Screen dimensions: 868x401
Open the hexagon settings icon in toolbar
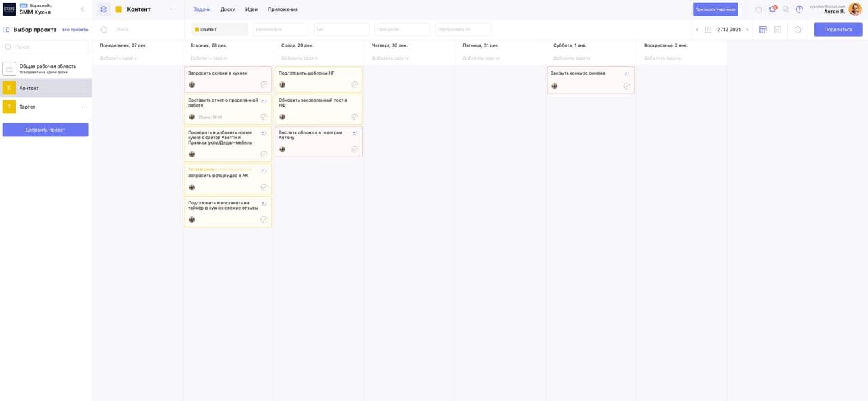pyautogui.click(x=797, y=30)
